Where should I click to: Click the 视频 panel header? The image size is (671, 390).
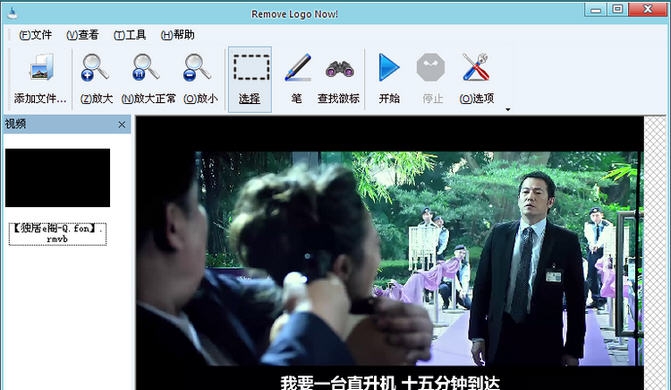pyautogui.click(x=67, y=124)
